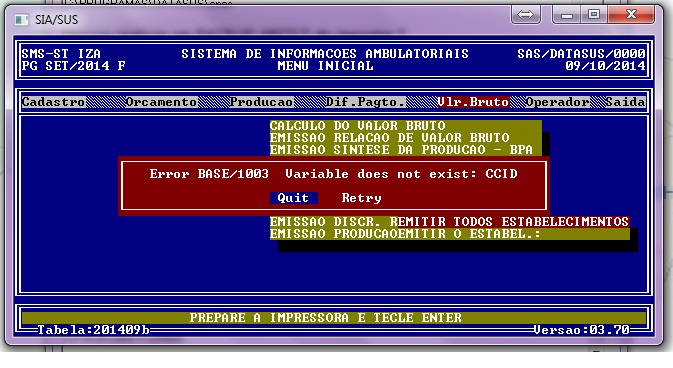
Task: Click the 'PREPARE A IMPRESSORA E TECLE ENTER' message
Action: (x=326, y=318)
